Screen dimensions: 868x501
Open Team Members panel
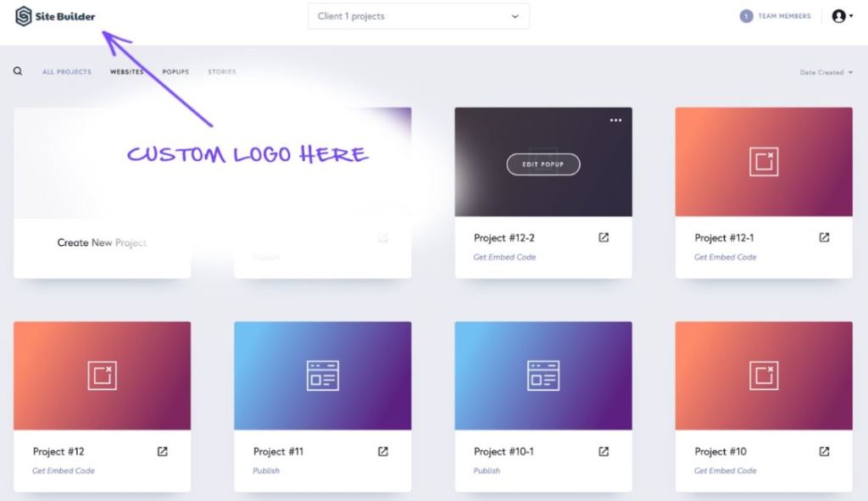point(776,16)
